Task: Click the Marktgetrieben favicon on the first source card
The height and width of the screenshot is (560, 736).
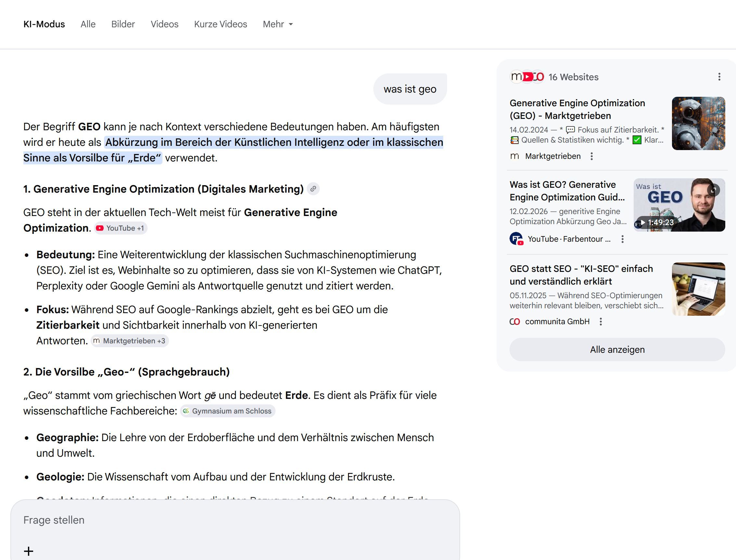Action: tap(515, 156)
